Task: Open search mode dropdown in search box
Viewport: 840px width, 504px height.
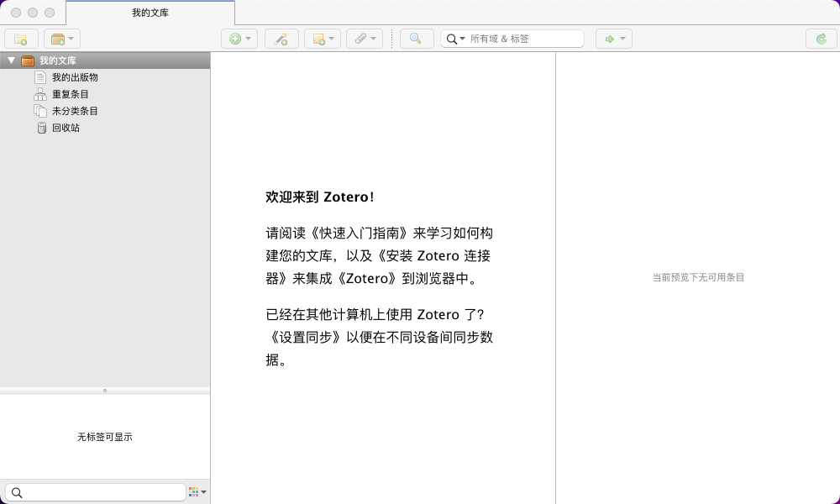Action: click(x=456, y=39)
